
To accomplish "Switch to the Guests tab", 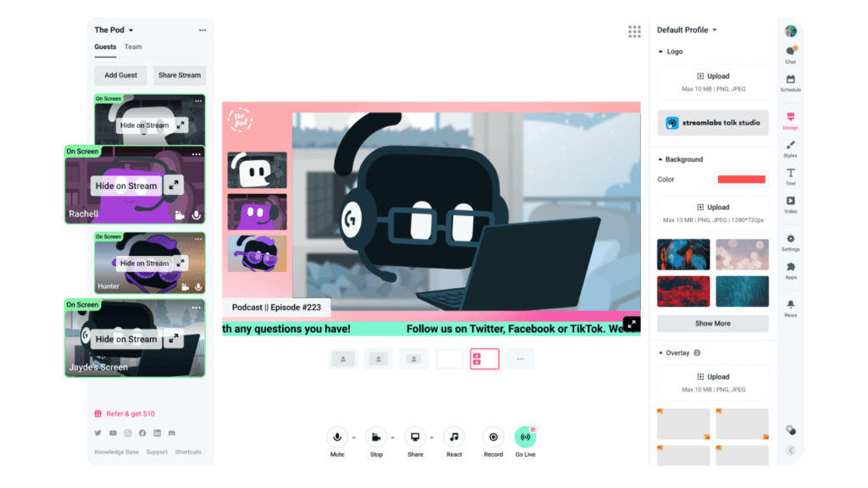I will click(105, 47).
